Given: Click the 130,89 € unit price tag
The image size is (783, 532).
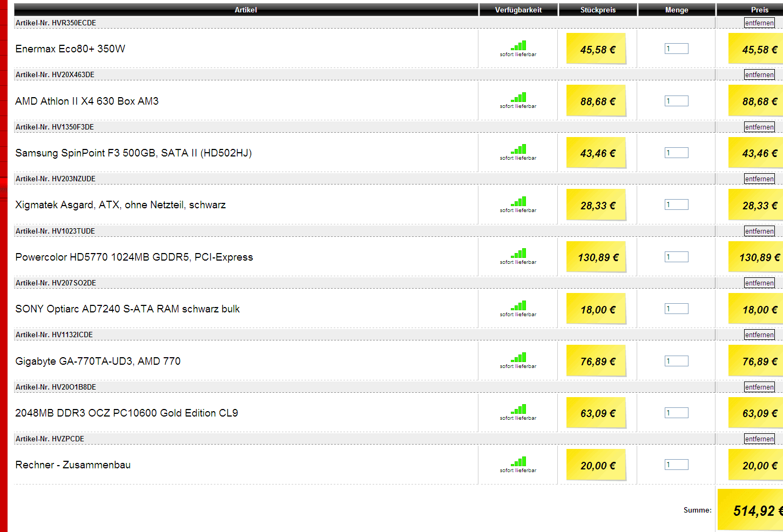Looking at the screenshot, I should (x=597, y=257).
